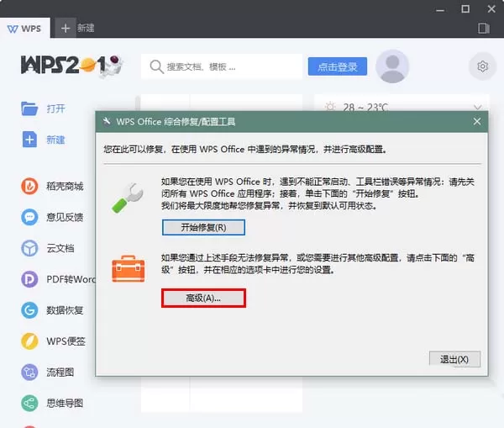Click the 数据恢复 text label
The image size is (504, 428).
(65, 310)
